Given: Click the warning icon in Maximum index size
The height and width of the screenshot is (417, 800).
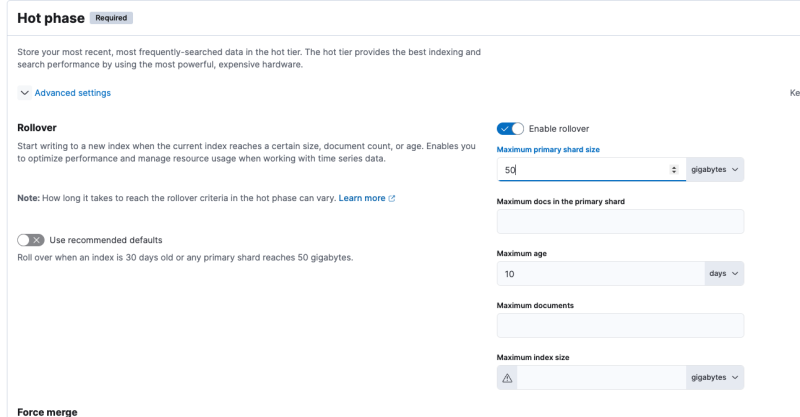Looking at the screenshot, I should 507,378.
